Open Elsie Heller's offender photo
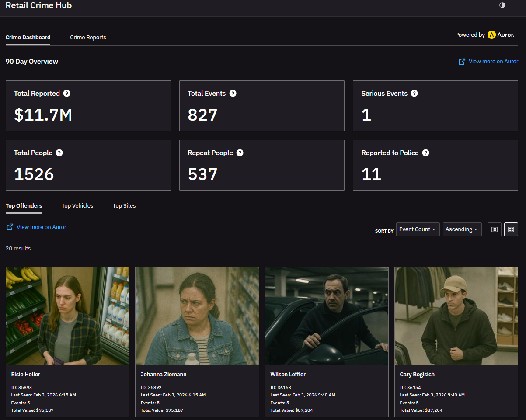 [67, 316]
